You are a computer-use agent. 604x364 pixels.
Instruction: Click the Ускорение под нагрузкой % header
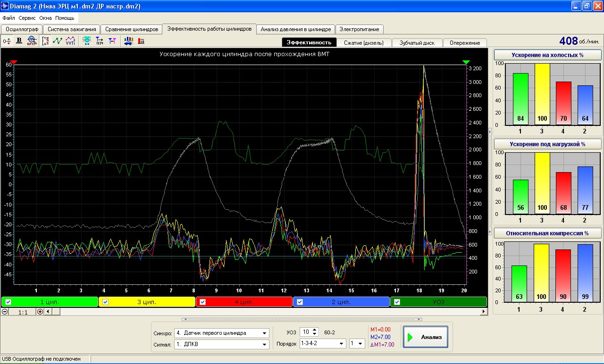pos(547,144)
